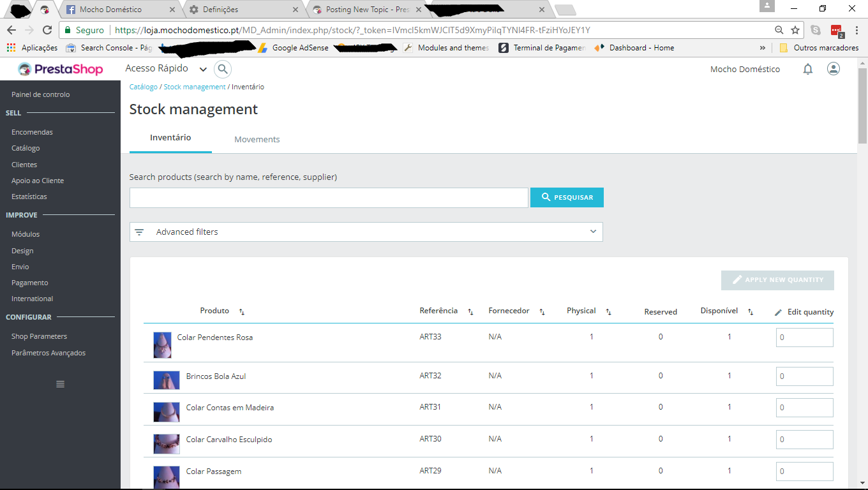Sort by Disponível column arrows
Viewport: 868px width, 490px height.
(x=751, y=311)
